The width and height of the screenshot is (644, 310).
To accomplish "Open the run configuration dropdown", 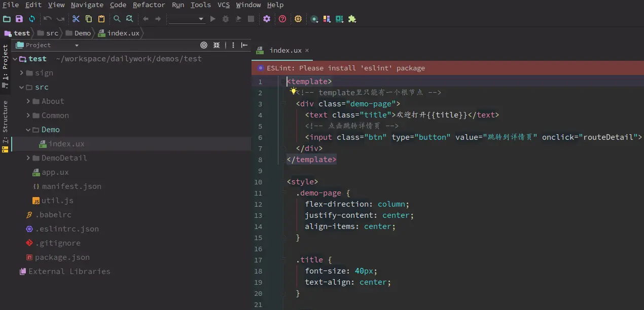I will coord(187,19).
